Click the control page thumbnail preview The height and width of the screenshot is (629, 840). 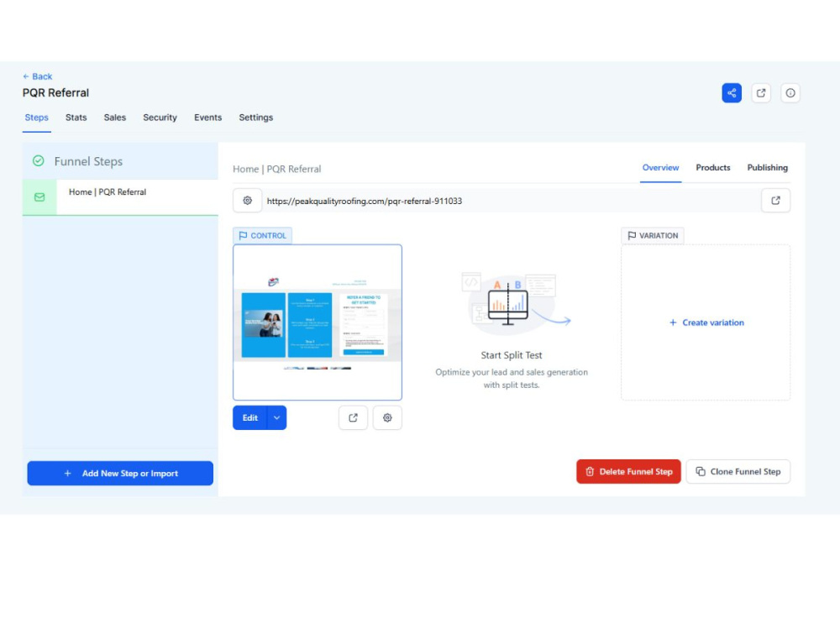(x=318, y=322)
